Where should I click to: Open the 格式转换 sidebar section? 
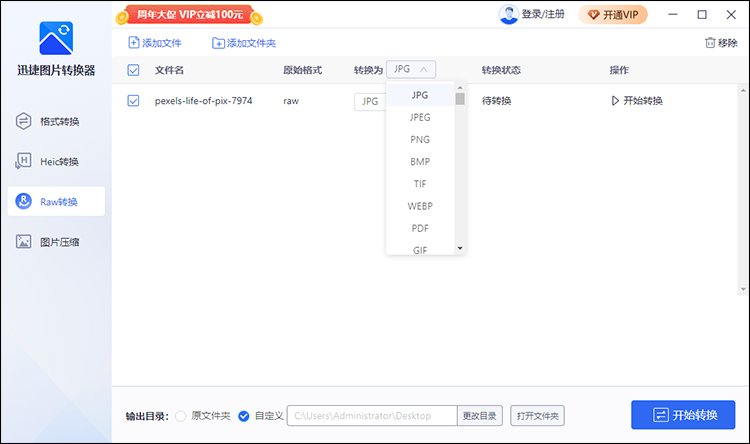(56, 122)
